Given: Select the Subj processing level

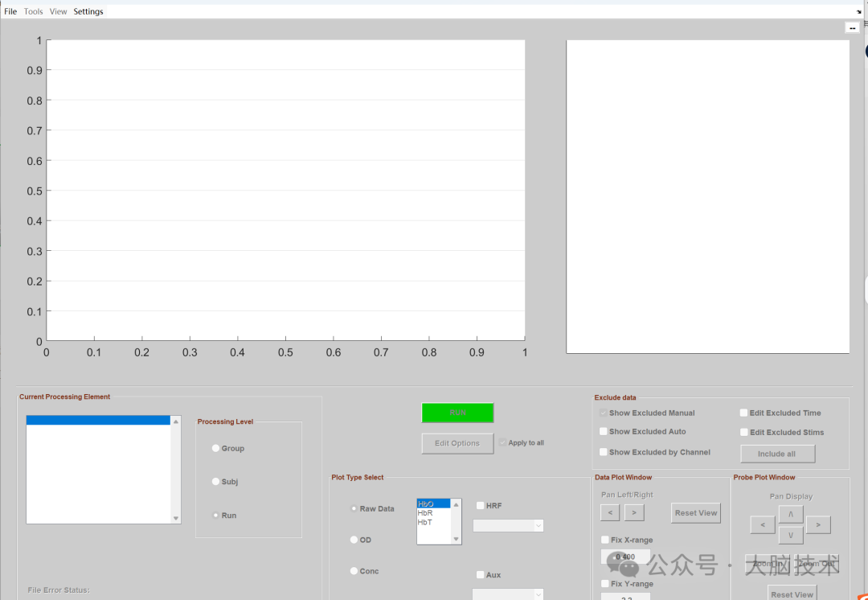Looking at the screenshot, I should [216, 482].
